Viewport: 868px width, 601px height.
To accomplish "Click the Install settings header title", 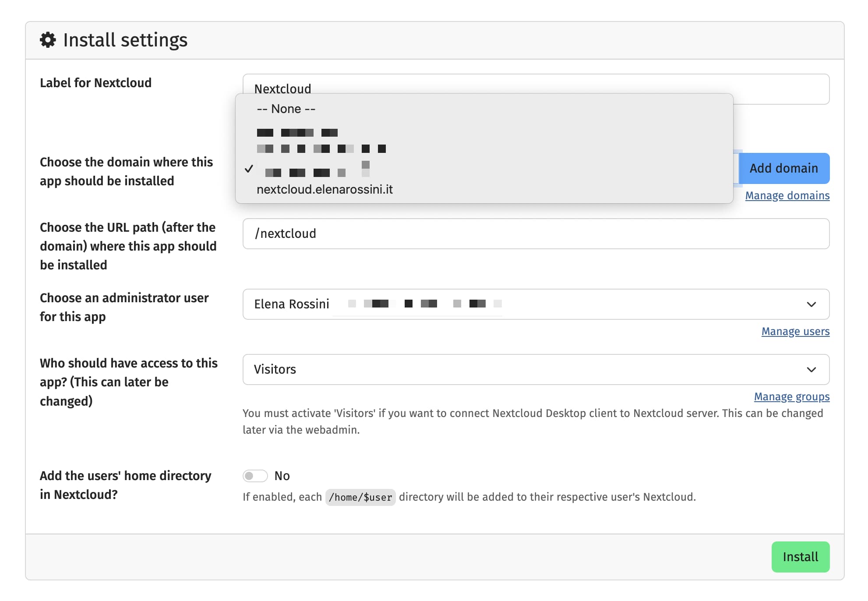I will (125, 39).
